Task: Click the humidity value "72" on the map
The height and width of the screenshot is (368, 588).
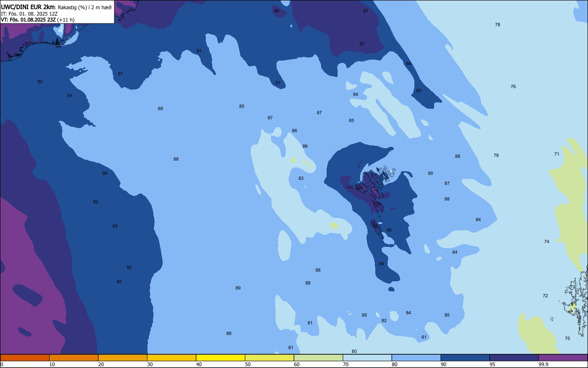Action: (545, 296)
